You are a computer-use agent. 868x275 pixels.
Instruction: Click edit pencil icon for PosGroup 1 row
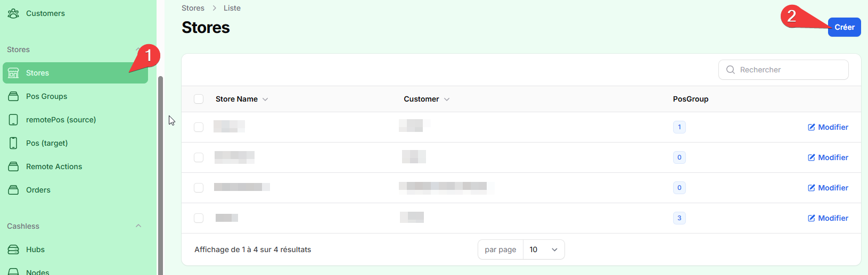pyautogui.click(x=811, y=127)
